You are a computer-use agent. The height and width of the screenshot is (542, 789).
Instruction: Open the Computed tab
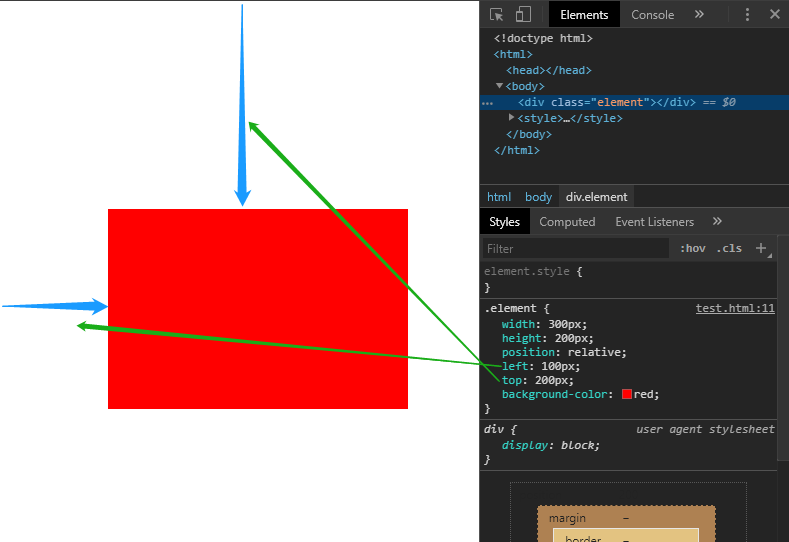pyautogui.click(x=567, y=222)
